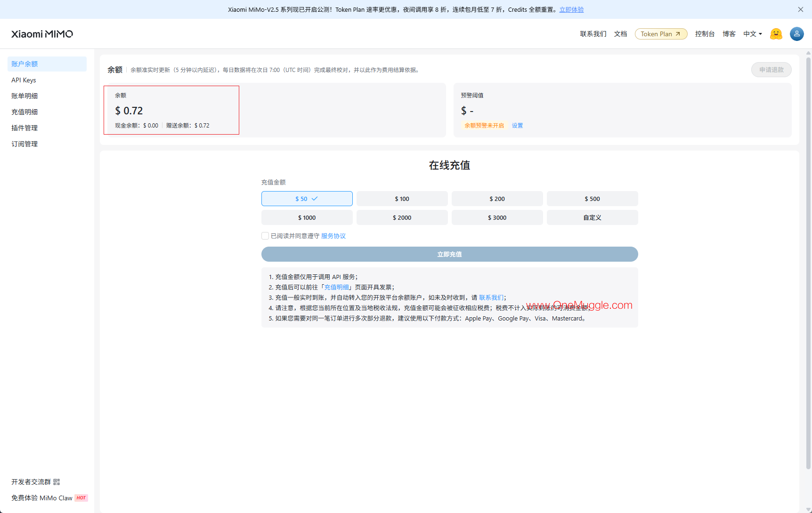Select the $ 500 recharge amount

[592, 199]
